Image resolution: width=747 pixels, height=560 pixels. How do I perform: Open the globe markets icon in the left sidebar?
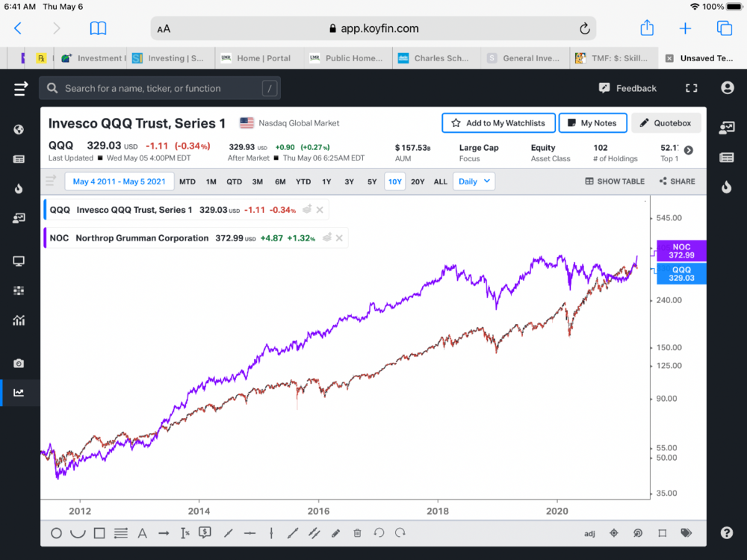click(x=19, y=129)
